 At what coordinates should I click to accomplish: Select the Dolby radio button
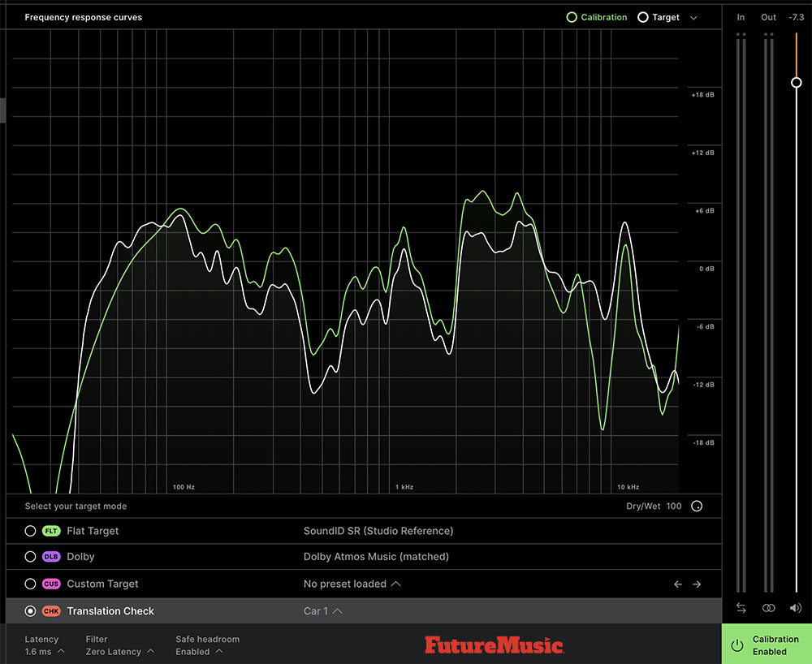pyautogui.click(x=30, y=556)
